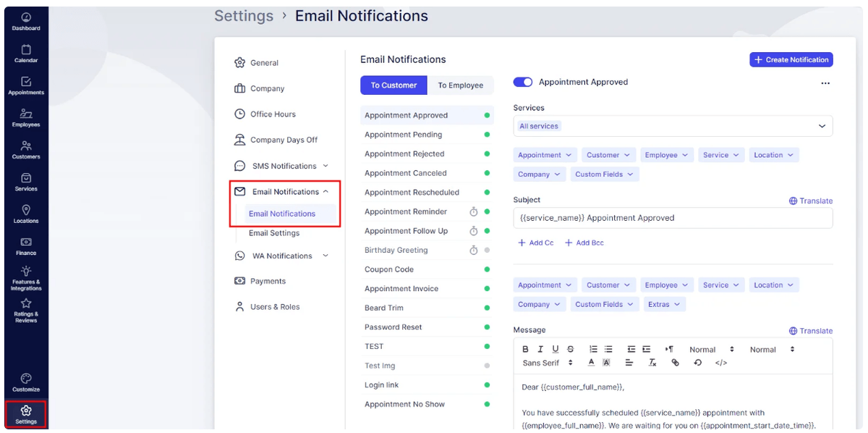Click the undo arrow in the editor toolbar
Viewport: 868px width, 433px height.
(x=698, y=363)
